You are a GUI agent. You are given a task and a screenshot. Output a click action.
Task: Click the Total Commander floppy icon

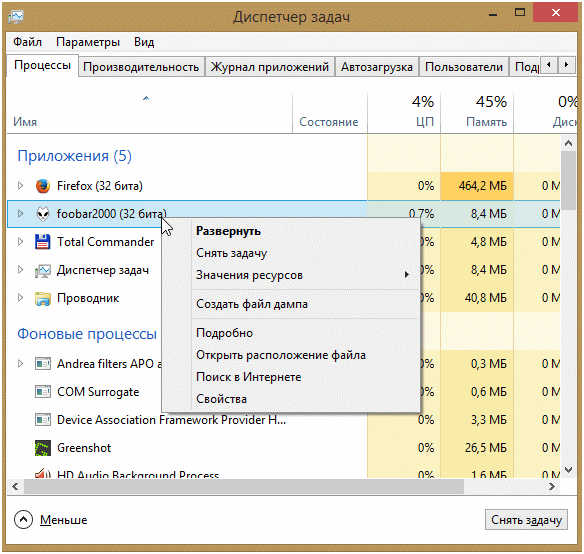coord(43,242)
